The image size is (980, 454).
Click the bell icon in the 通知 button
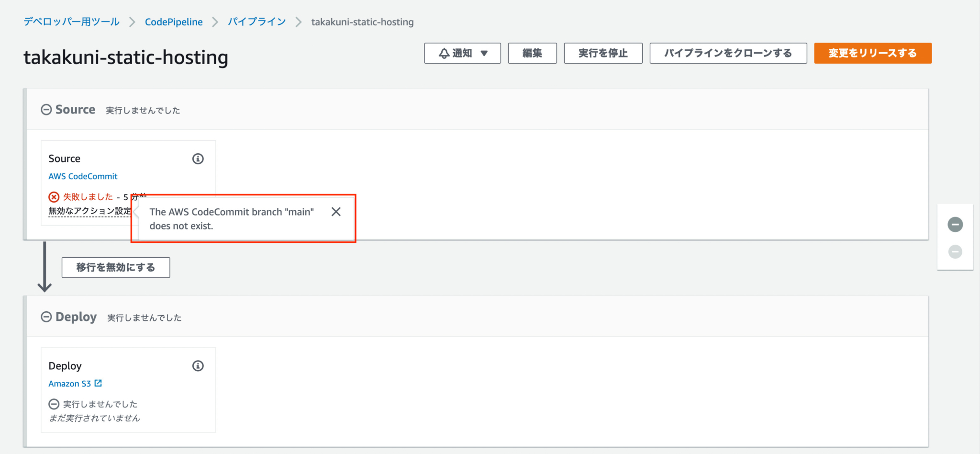(x=444, y=53)
